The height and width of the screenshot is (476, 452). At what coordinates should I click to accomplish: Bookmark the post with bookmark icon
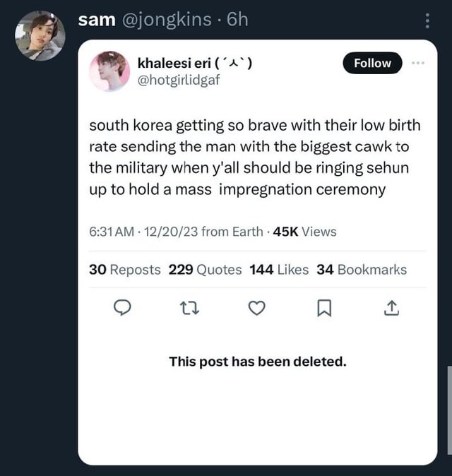pos(325,308)
